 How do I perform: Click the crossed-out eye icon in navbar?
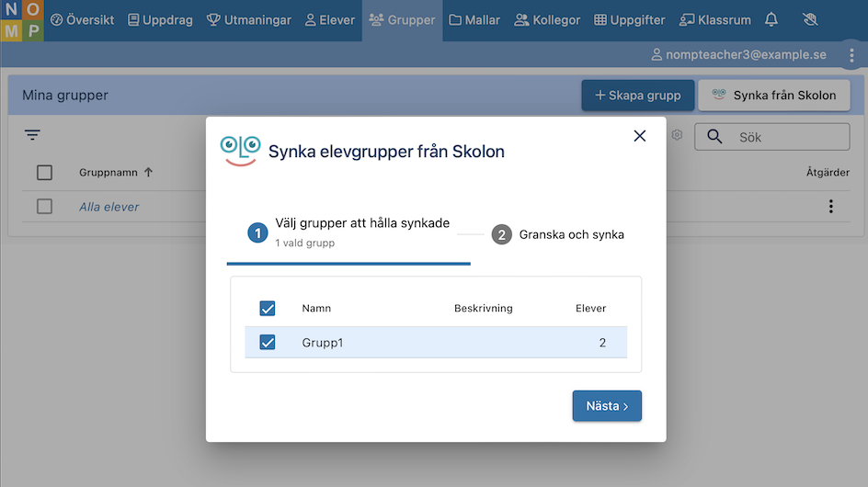pyautogui.click(x=810, y=20)
